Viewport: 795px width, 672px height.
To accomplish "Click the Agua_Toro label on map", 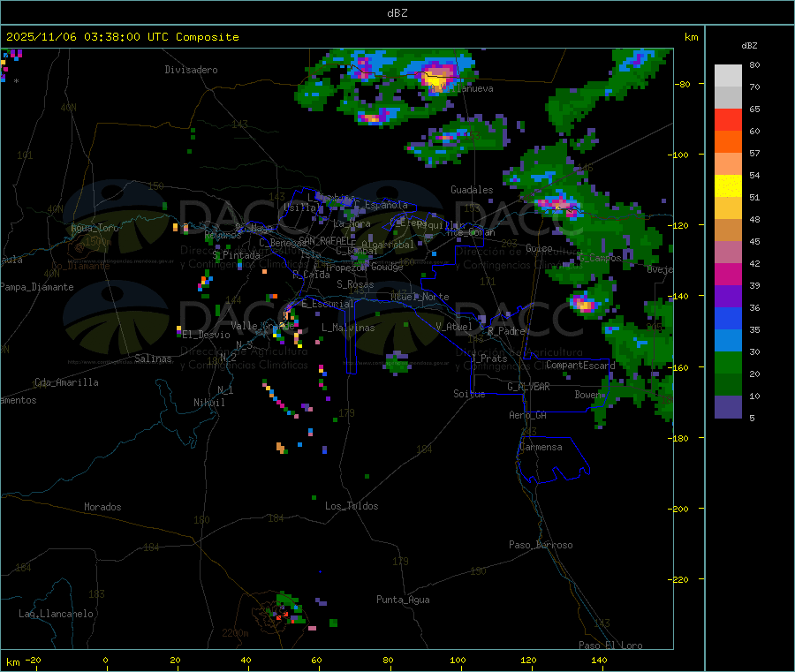I will (x=95, y=228).
